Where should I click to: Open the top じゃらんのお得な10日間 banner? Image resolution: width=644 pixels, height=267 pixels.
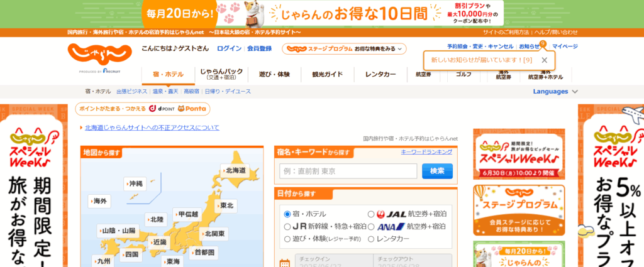(x=322, y=14)
